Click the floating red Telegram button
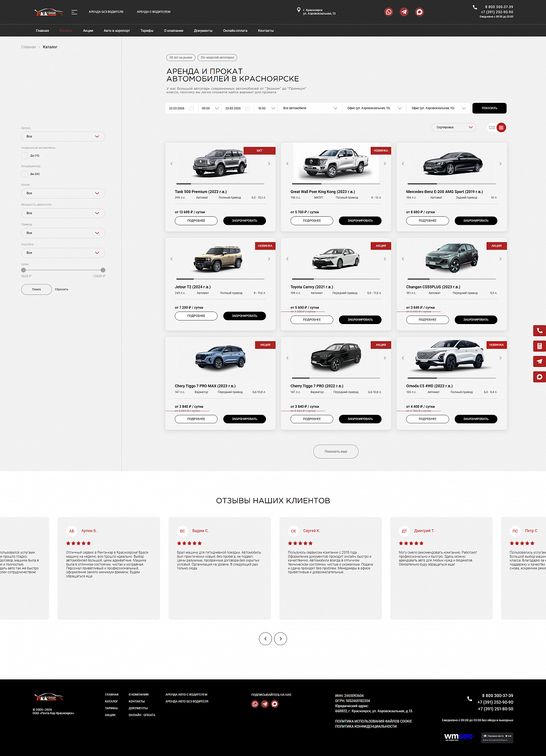Viewport: 546px width, 756px height. (x=539, y=361)
